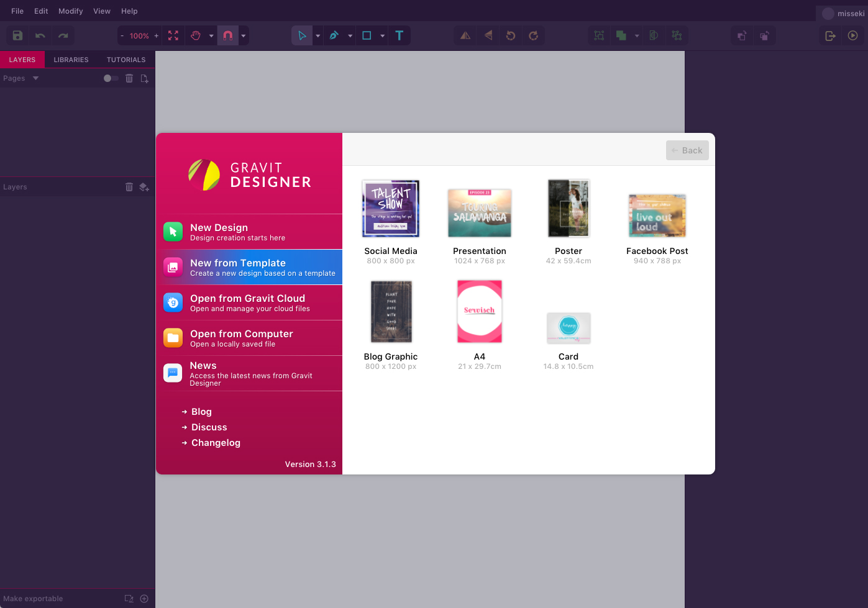This screenshot has height=608, width=868.
Task: Expand the Pointer tool variants arrow
Action: pyautogui.click(x=318, y=36)
